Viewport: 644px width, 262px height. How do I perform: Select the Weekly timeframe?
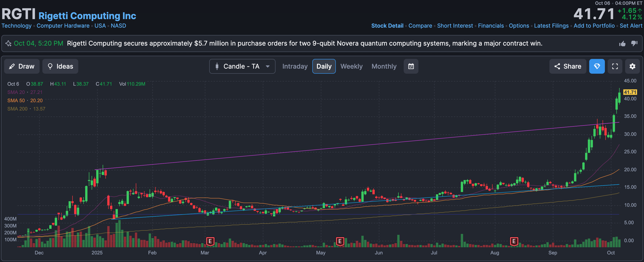[351, 66]
